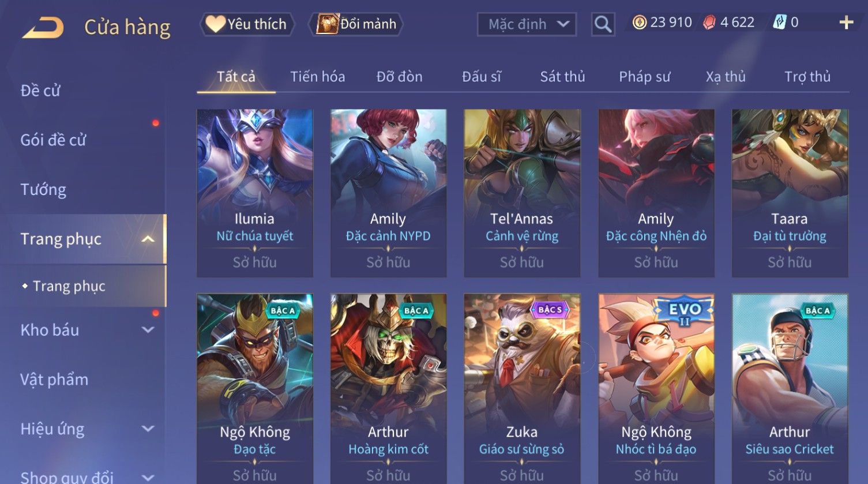Click the blue voucher currency icon
This screenshot has width=868, height=484.
pos(779,22)
